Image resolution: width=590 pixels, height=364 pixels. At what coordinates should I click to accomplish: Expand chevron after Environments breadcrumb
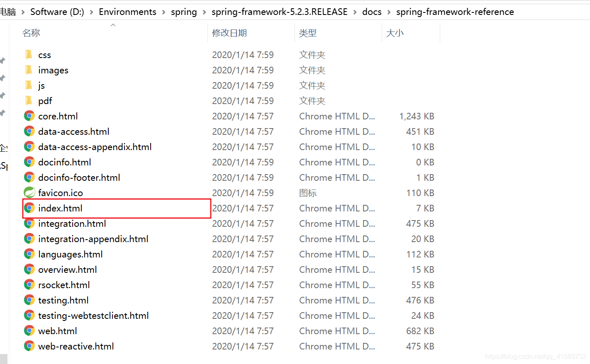coord(163,12)
